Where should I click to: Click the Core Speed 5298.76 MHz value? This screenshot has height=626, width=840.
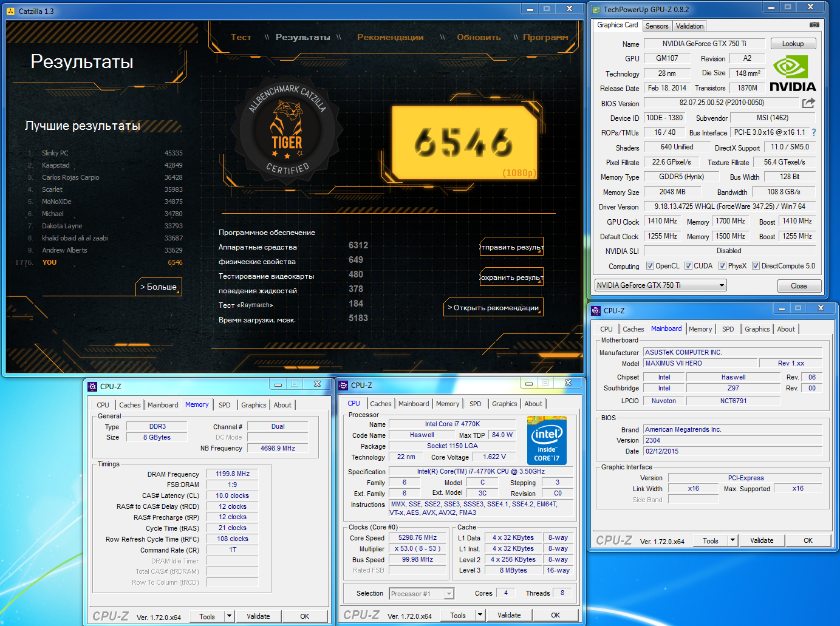click(418, 537)
